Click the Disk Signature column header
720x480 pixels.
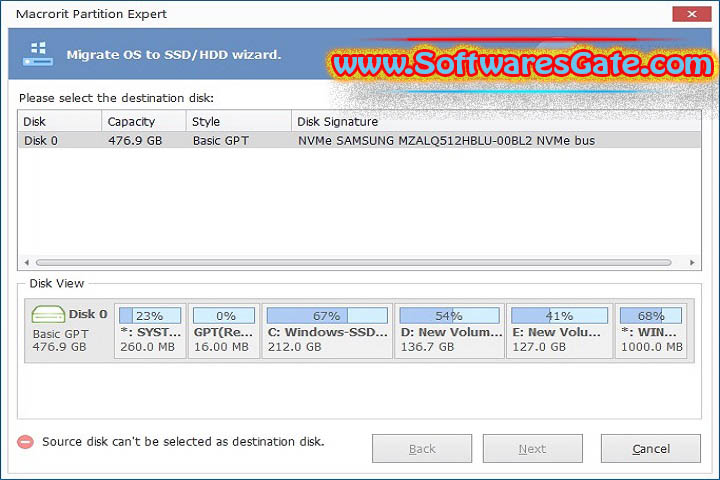click(496, 121)
